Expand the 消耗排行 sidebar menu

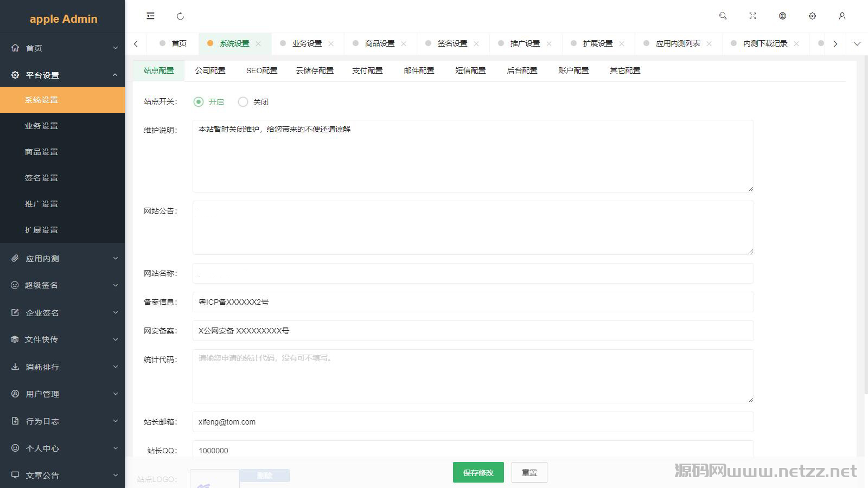116,367
